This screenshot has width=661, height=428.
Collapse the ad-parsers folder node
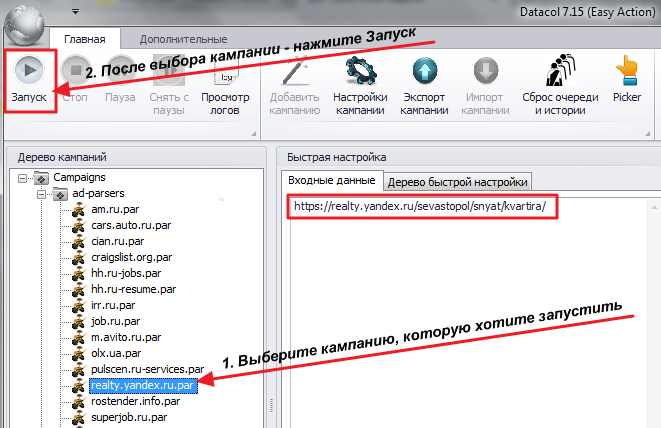pyautogui.click(x=41, y=194)
